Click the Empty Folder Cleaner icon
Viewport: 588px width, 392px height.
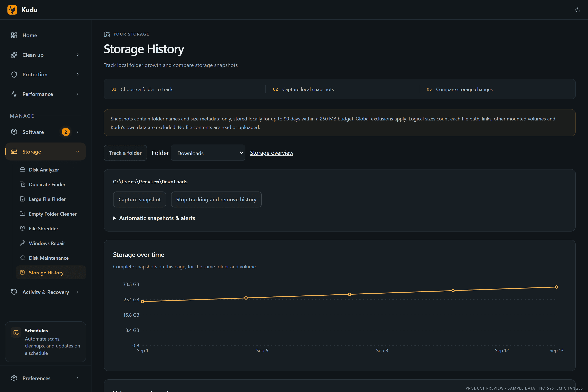coord(22,214)
